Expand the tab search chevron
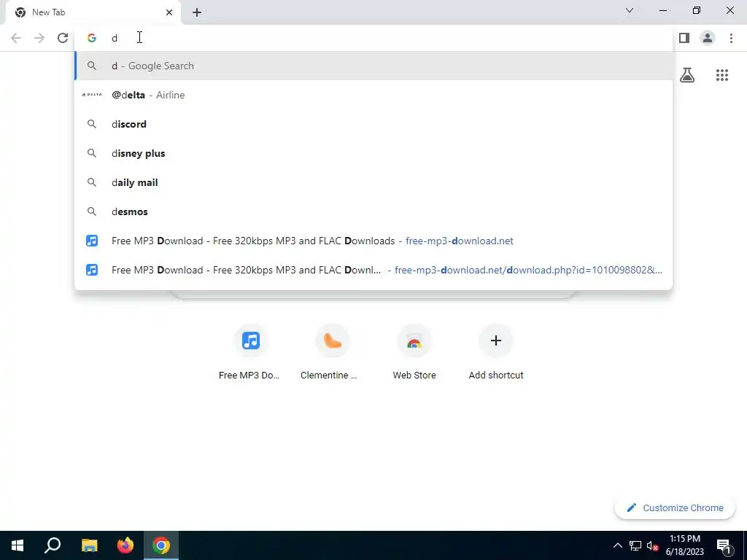The height and width of the screenshot is (560, 747). pyautogui.click(x=630, y=10)
